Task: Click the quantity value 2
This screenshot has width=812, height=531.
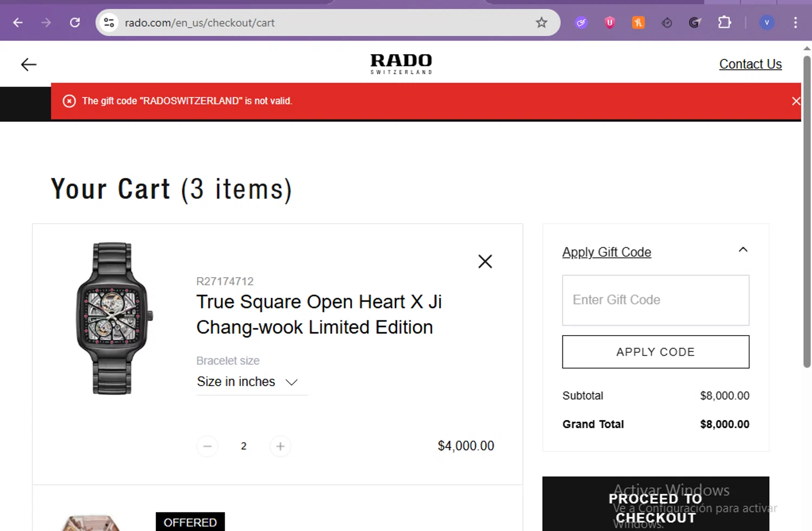Action: coord(244,446)
